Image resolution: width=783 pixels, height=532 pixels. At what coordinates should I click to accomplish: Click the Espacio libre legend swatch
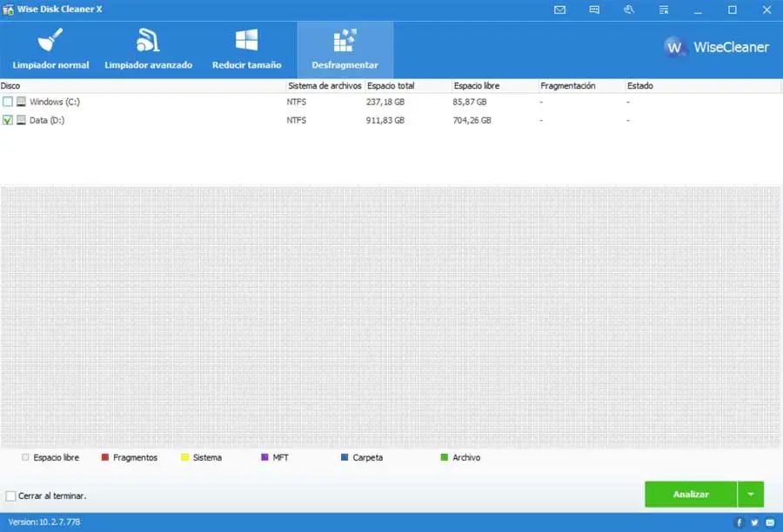(x=25, y=457)
